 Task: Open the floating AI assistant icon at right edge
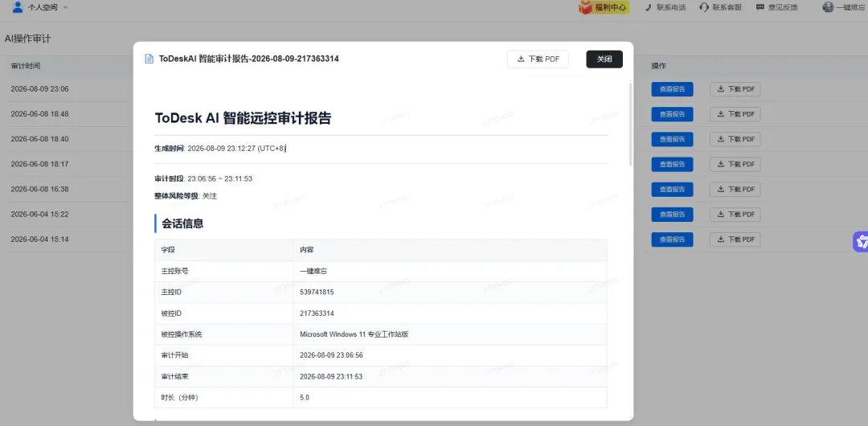pyautogui.click(x=861, y=241)
